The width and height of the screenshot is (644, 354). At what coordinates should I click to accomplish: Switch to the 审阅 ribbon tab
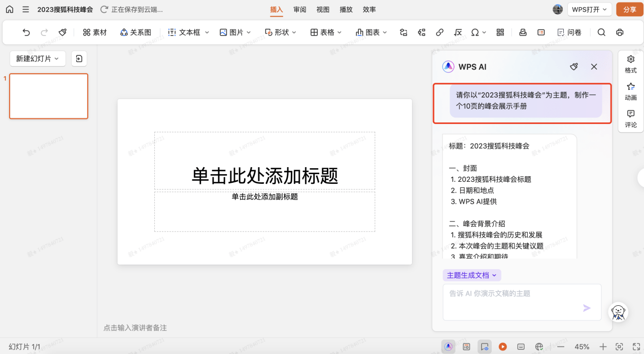coord(299,9)
